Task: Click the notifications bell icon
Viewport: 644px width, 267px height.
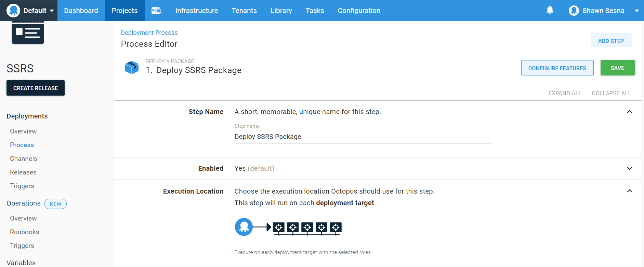Action: pos(550,10)
